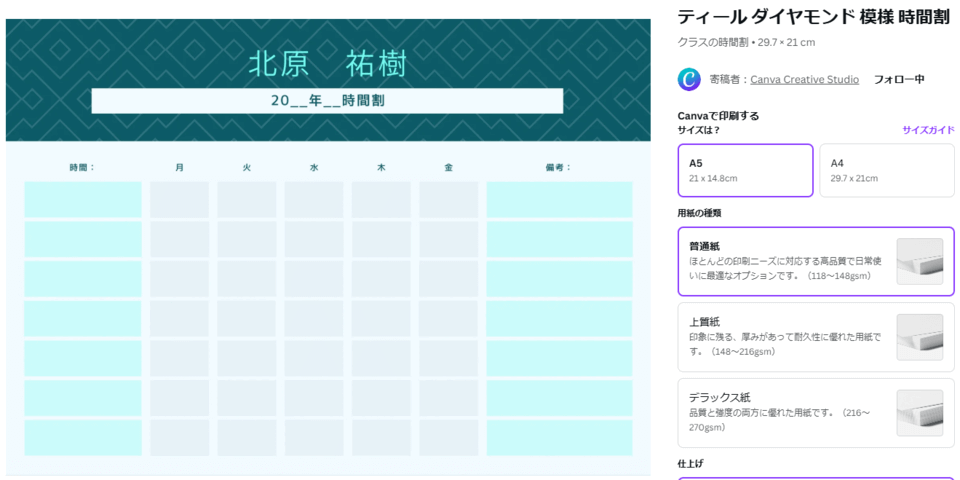This screenshot has width=960, height=480.
Task: Click the template title ティール ダイヤモンド 模様 時間割
Action: click(x=813, y=17)
